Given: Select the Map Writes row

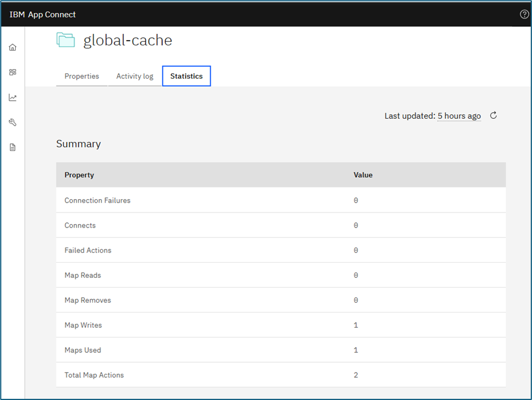Looking at the screenshot, I should point(83,325).
